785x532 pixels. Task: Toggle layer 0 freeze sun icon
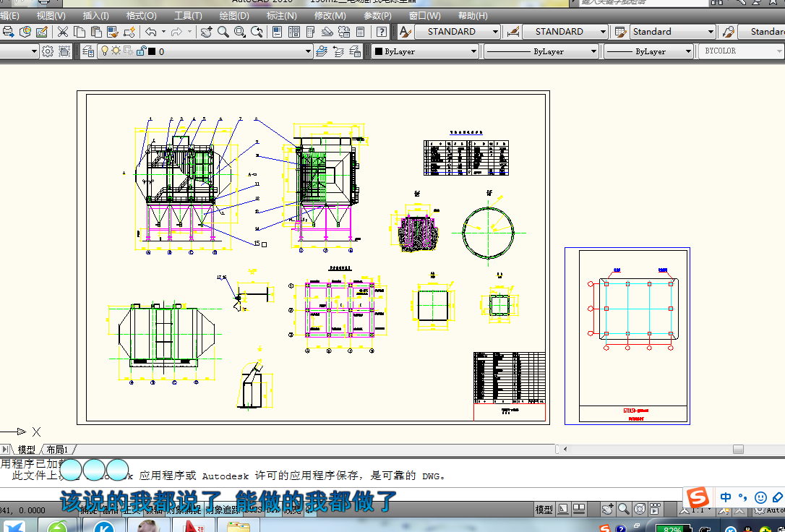coord(115,51)
